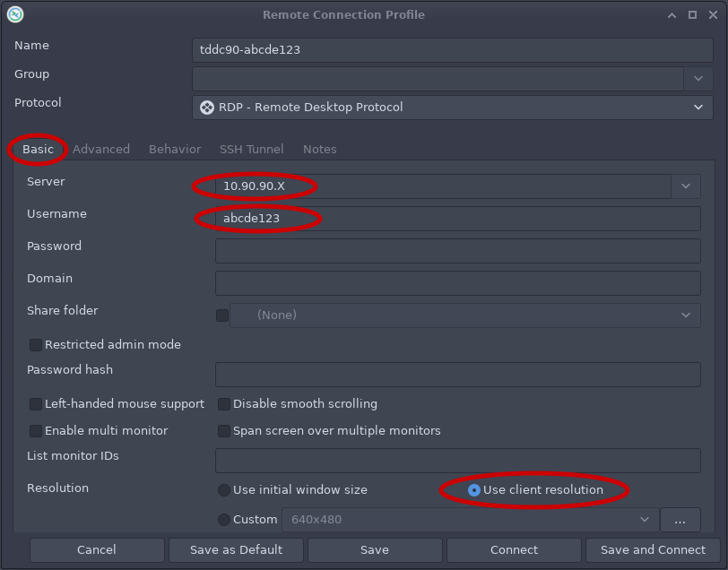Expand the Group dropdown
728x570 pixels.
click(x=698, y=79)
